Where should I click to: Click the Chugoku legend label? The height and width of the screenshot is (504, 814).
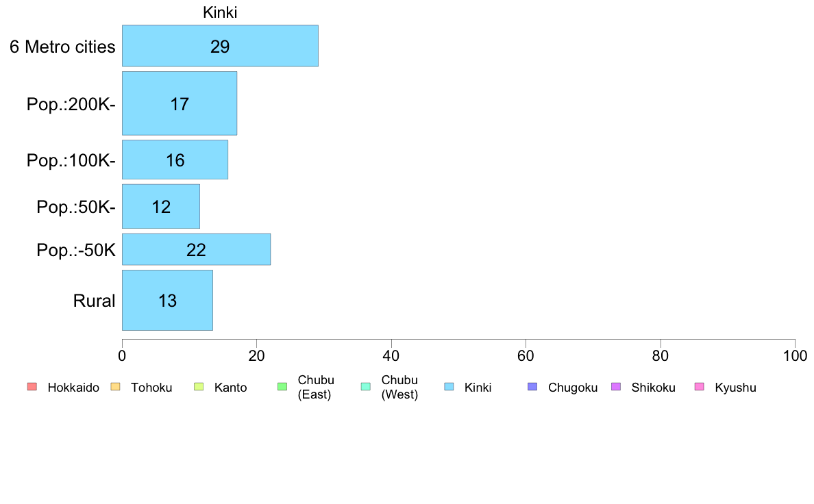pos(573,387)
